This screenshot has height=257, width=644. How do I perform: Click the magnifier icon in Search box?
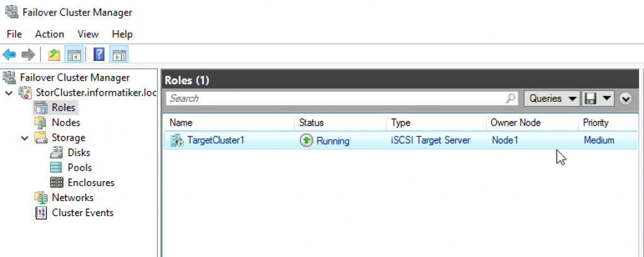pyautogui.click(x=511, y=99)
